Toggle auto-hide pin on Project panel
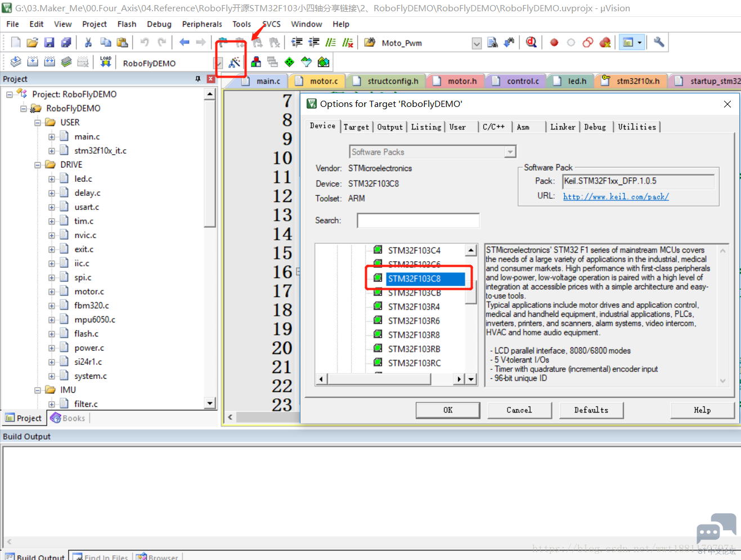This screenshot has height=560, width=741. coord(198,79)
